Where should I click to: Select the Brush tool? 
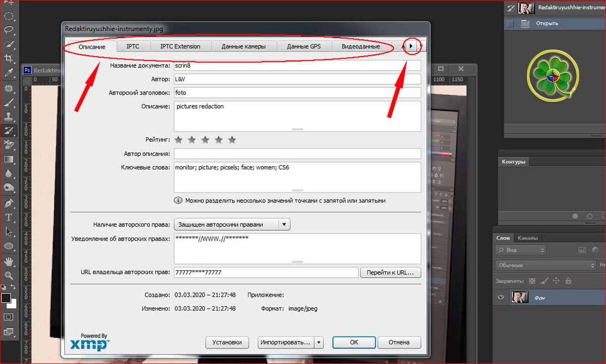point(9,102)
